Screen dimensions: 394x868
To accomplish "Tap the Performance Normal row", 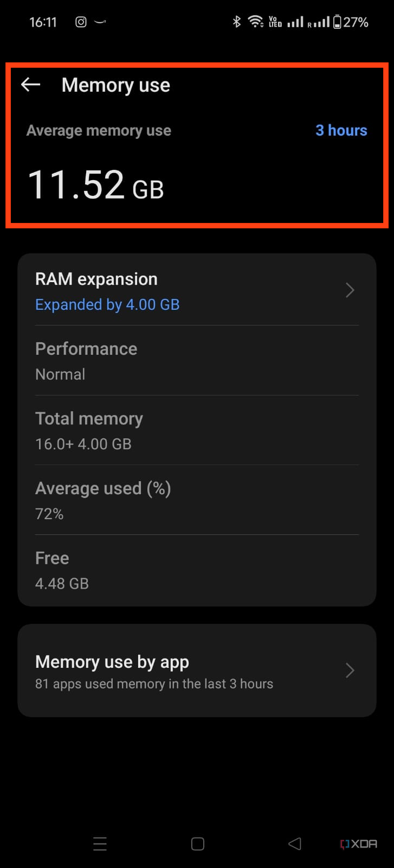I will pos(197,361).
